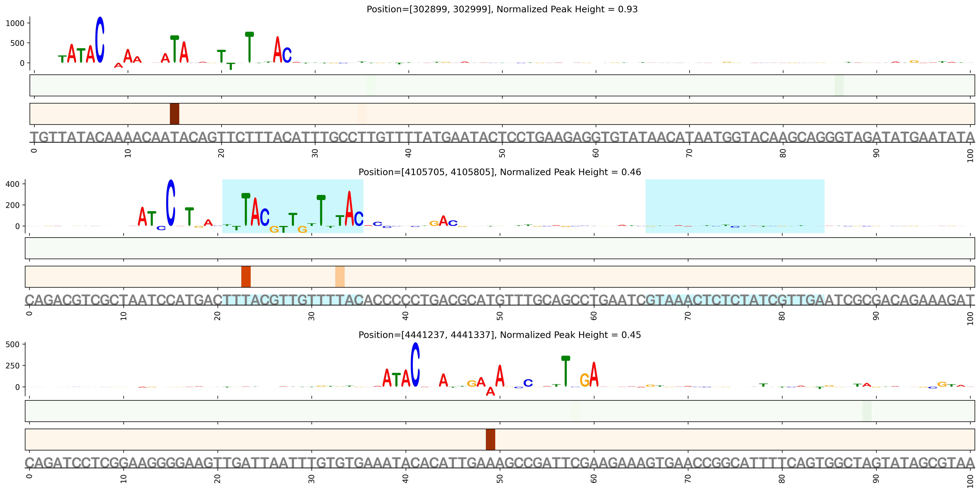The image size is (980, 493).
Task: Click y-axis tick label "400" in second panel
Action: point(13,184)
